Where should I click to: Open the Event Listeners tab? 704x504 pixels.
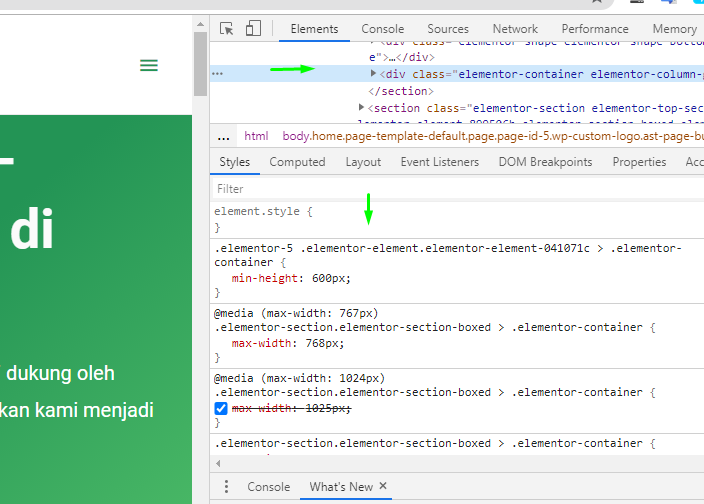pos(439,162)
